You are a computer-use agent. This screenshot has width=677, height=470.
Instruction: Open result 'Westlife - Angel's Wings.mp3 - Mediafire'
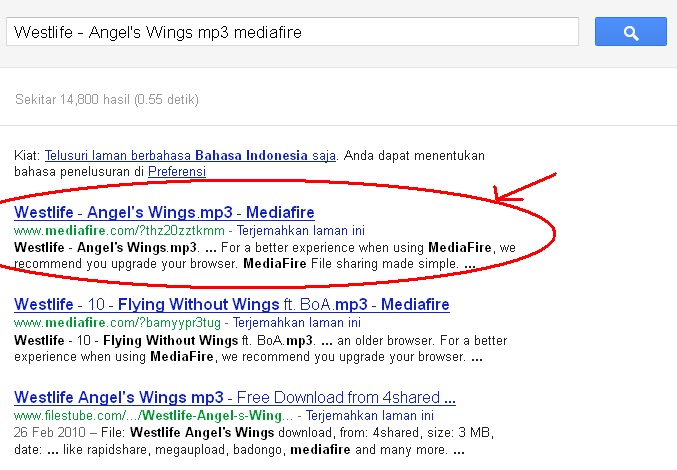tap(164, 212)
